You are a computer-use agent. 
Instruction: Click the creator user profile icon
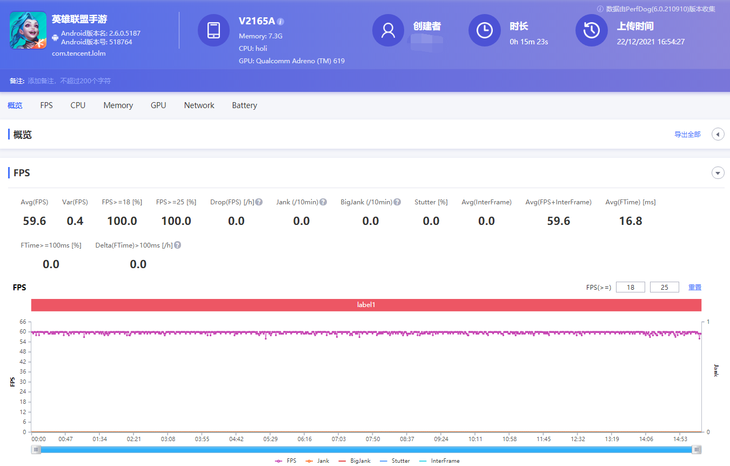pyautogui.click(x=388, y=30)
